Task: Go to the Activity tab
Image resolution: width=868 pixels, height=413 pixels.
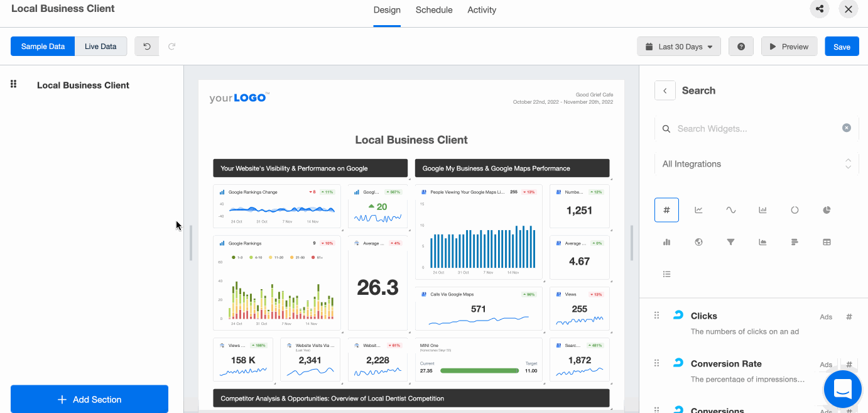Action: pos(482,10)
